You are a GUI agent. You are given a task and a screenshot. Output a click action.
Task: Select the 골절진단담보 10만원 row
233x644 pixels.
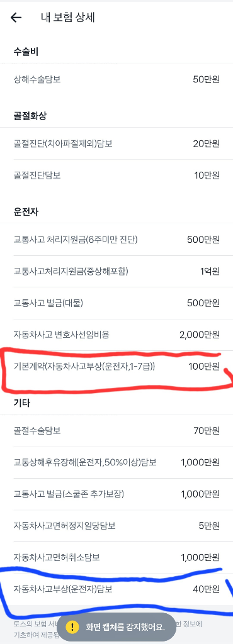pos(116,175)
